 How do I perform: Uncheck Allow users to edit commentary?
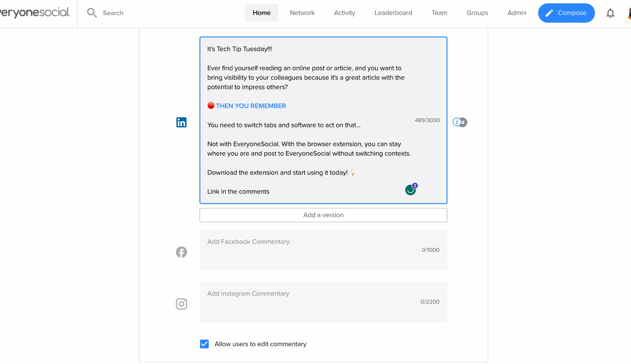204,344
